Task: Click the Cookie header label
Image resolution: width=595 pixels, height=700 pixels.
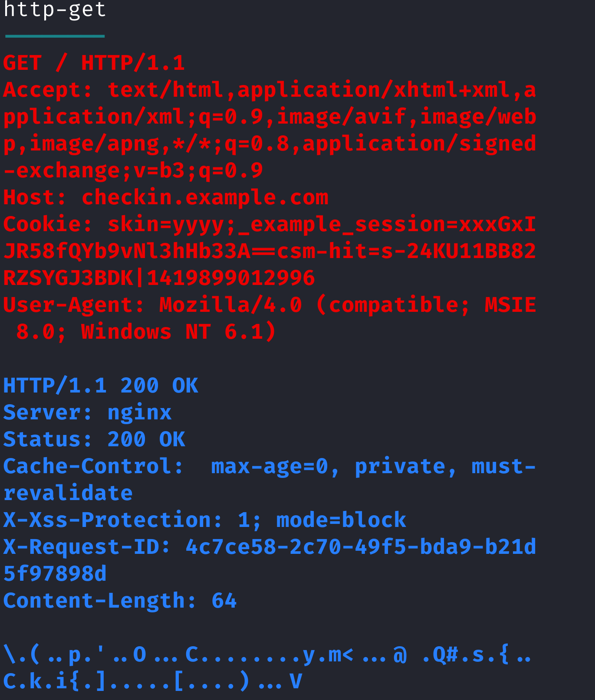Action: (x=43, y=225)
